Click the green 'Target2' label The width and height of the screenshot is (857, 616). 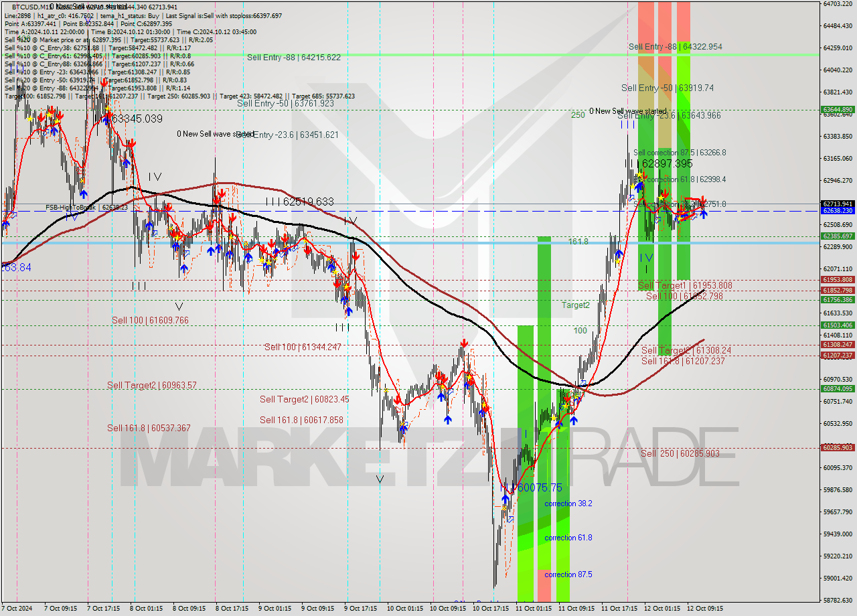click(x=576, y=305)
